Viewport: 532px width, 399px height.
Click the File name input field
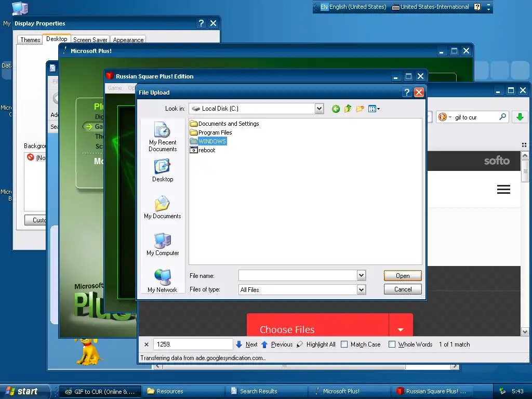pyautogui.click(x=298, y=275)
